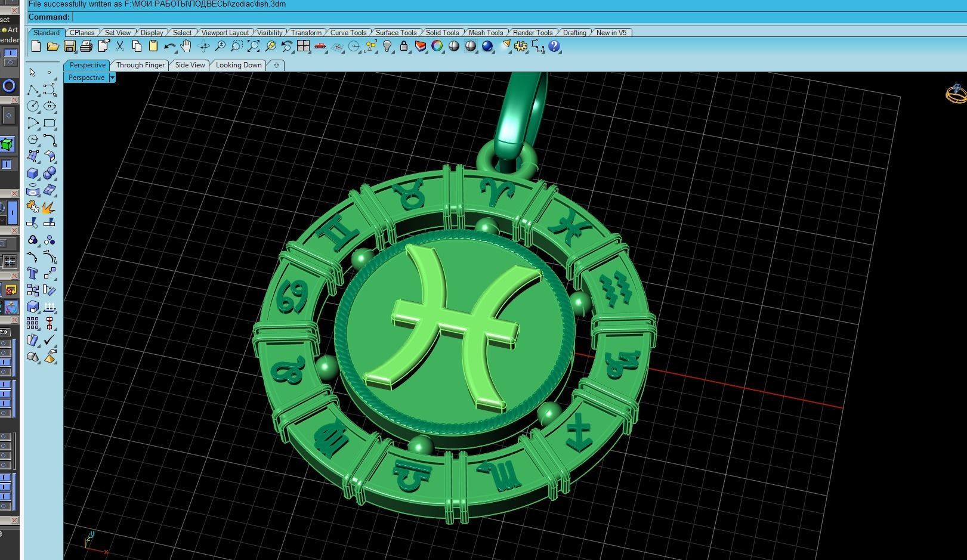
Task: Click the New file icon
Action: (x=36, y=47)
